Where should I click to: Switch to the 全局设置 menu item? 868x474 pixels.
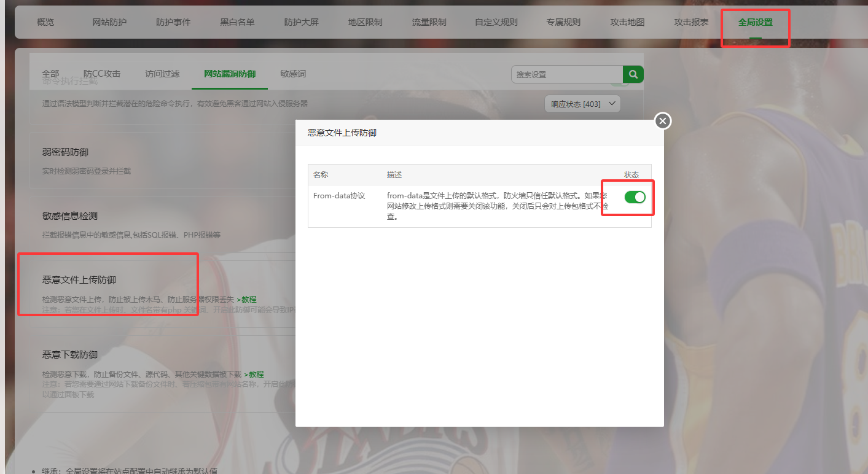(x=755, y=21)
